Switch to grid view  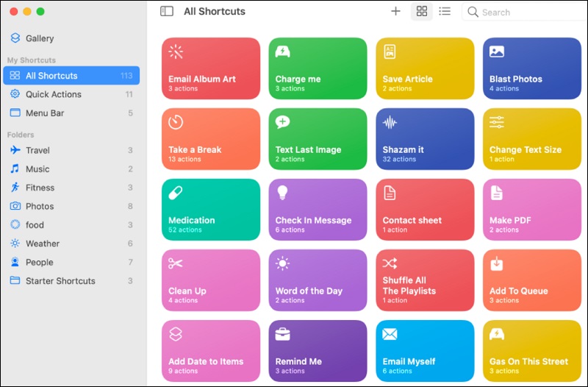421,11
